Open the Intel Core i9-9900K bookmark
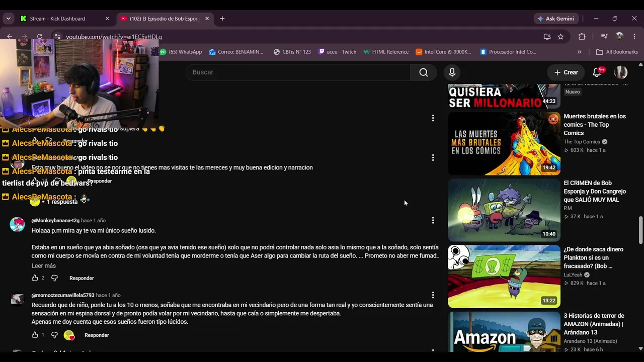Viewport: 644px width, 362px height. (x=443, y=52)
